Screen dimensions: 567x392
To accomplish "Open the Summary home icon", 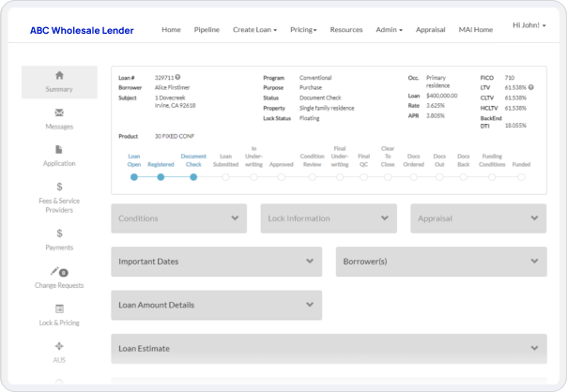I will [59, 75].
